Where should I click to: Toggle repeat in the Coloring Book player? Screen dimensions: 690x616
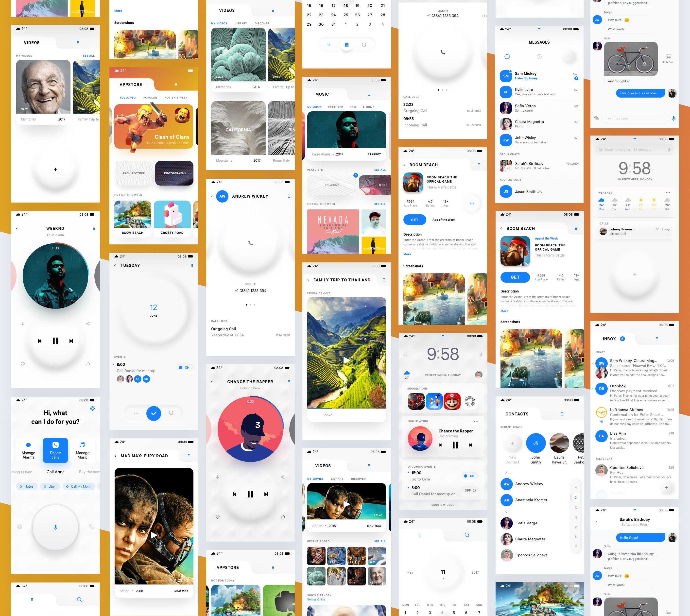pyautogui.click(x=283, y=517)
